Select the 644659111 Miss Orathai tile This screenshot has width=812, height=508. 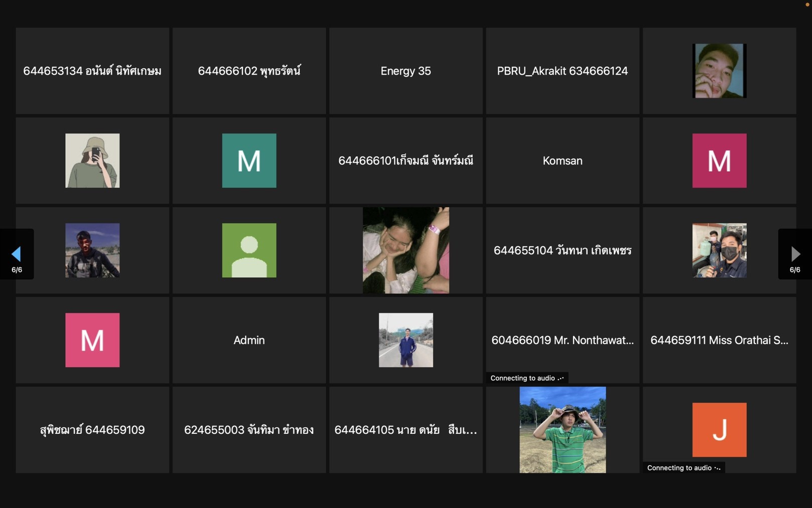pos(719,340)
